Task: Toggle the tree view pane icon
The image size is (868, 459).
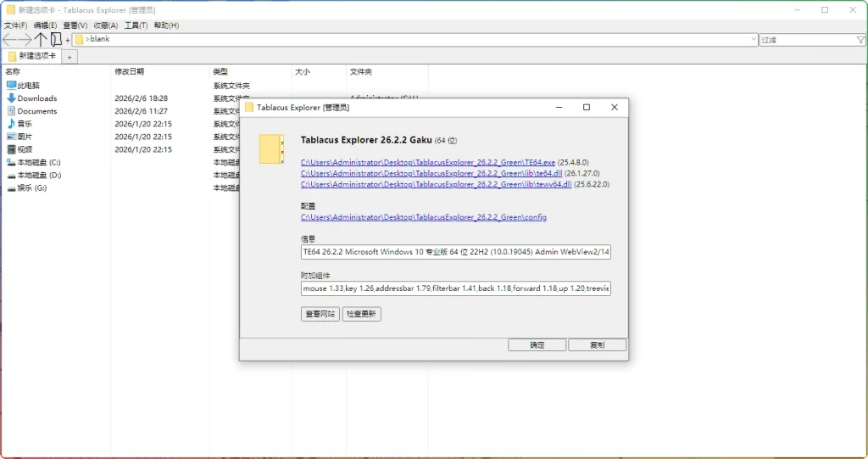Action: 56,39
